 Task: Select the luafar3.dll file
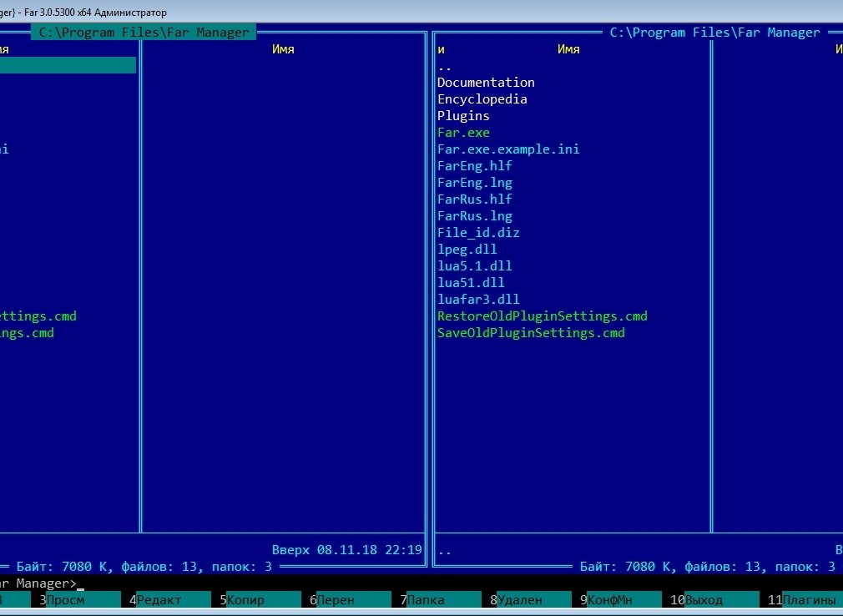(x=478, y=299)
